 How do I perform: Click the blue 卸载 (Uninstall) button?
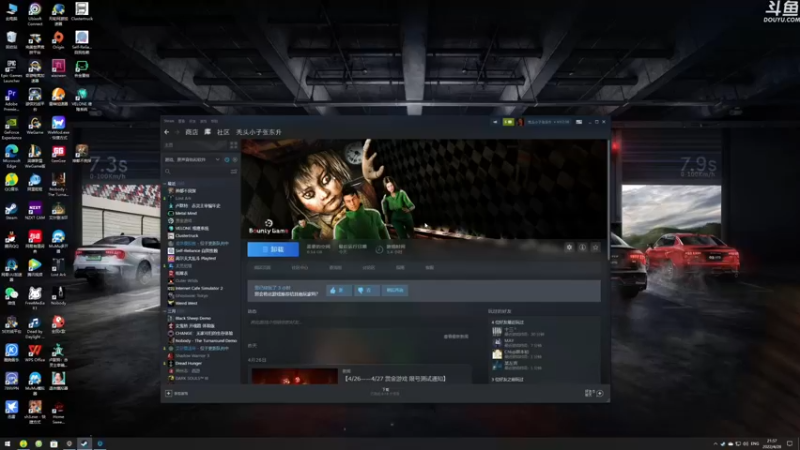pos(273,249)
